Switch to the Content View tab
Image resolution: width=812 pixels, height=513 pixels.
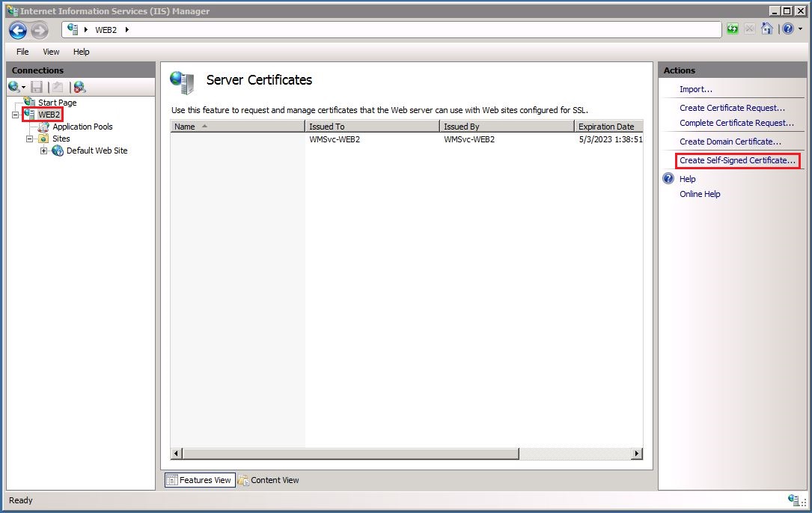point(269,480)
